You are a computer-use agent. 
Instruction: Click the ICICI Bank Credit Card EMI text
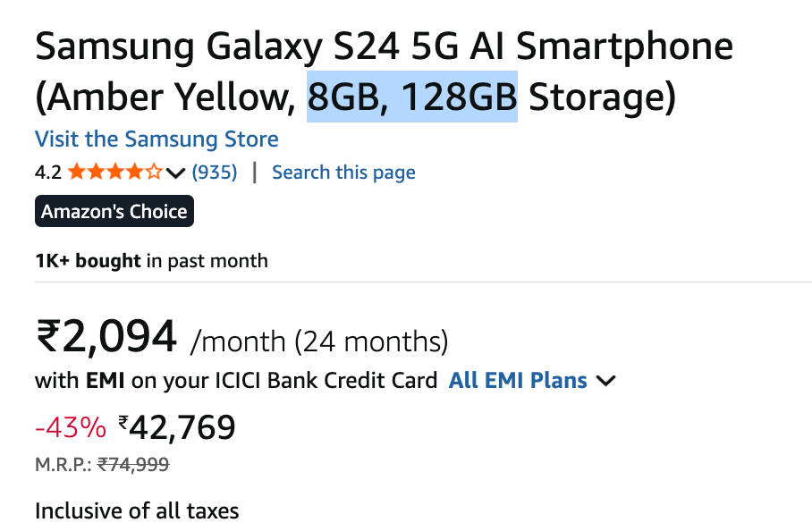[x=236, y=380]
